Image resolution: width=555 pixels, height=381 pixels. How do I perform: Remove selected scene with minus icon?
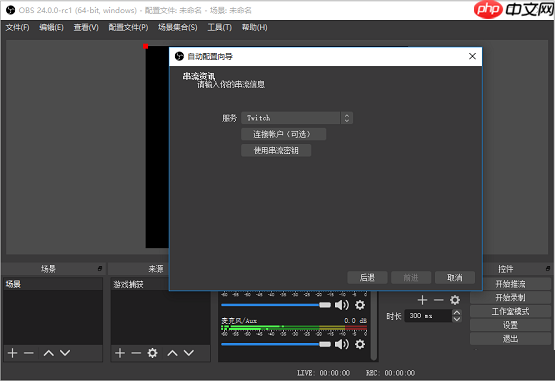pos(29,353)
